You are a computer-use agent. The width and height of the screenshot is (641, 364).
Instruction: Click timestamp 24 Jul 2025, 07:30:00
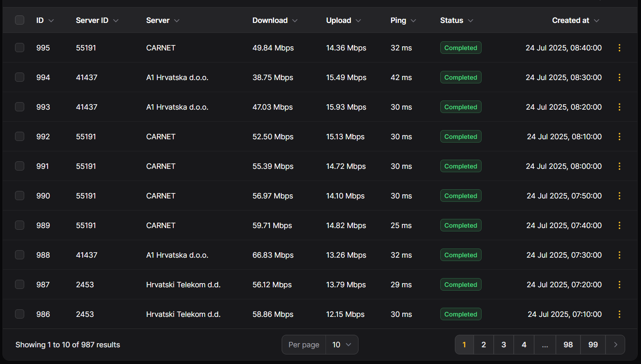(x=564, y=255)
